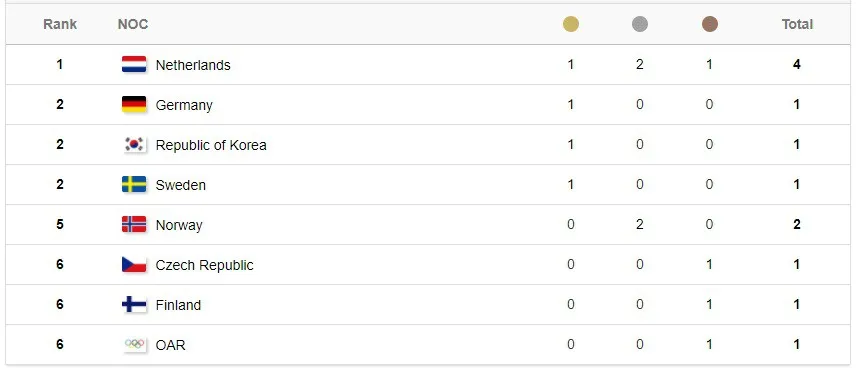Viewport: 857px width, 371px height.
Task: Click the Sweden flag icon
Action: point(134,184)
